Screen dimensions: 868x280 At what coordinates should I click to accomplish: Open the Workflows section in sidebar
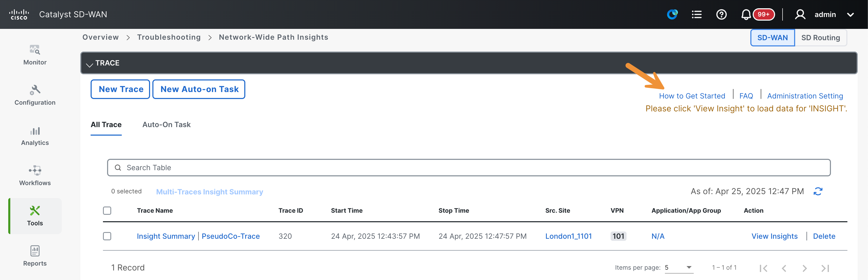coord(35,176)
